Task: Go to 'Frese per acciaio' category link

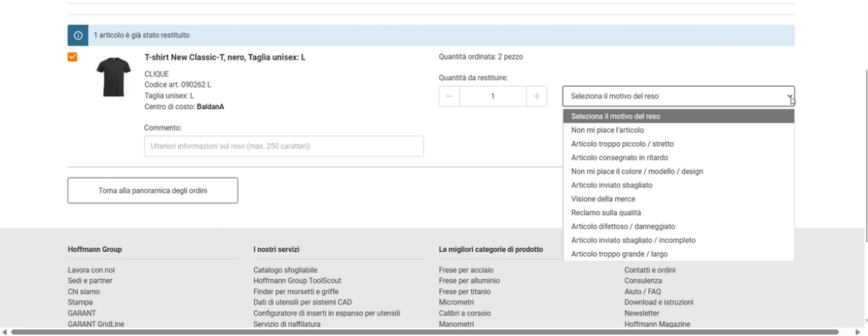Action: (x=466, y=270)
